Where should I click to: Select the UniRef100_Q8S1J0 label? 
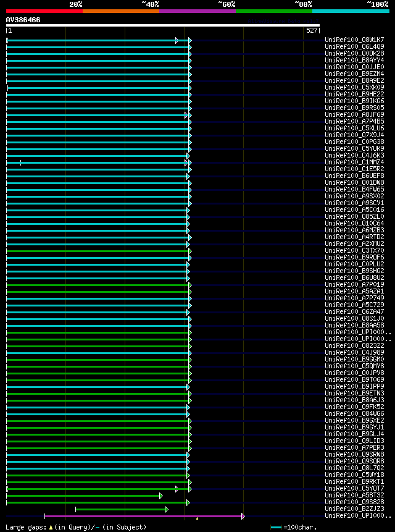[x=354, y=318]
